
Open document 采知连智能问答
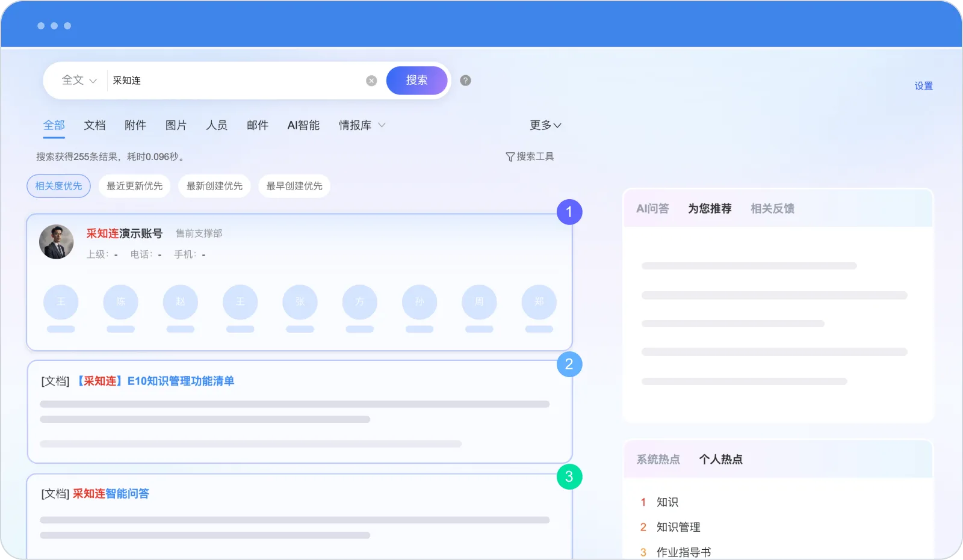(x=111, y=494)
